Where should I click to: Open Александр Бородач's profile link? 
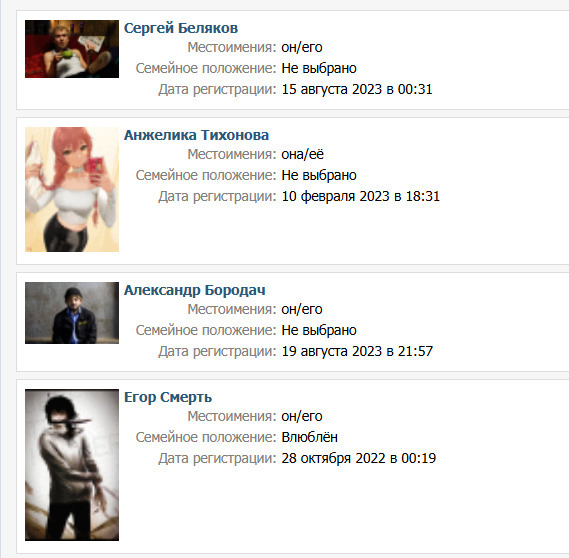(x=195, y=290)
